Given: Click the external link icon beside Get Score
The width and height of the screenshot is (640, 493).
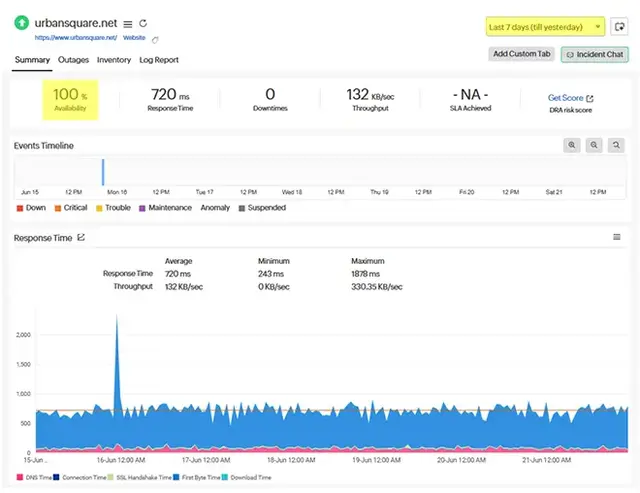Looking at the screenshot, I should pos(590,98).
